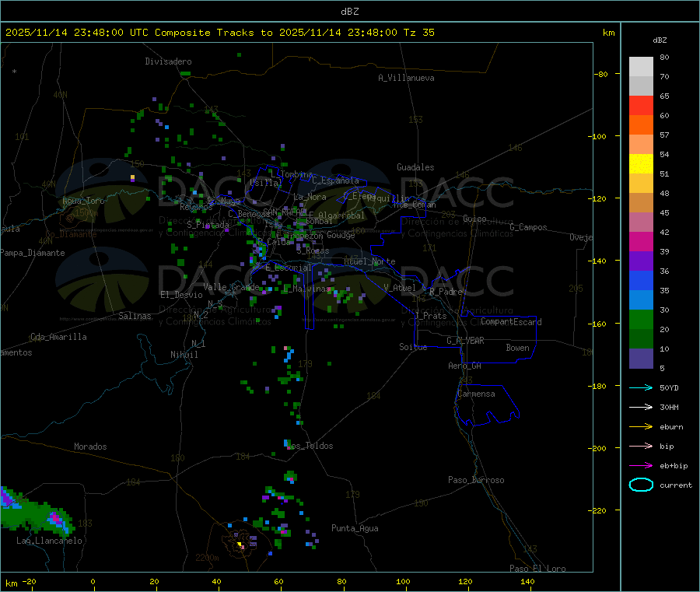Click the A_Villanueva map label
700x592 pixels.
click(x=406, y=78)
